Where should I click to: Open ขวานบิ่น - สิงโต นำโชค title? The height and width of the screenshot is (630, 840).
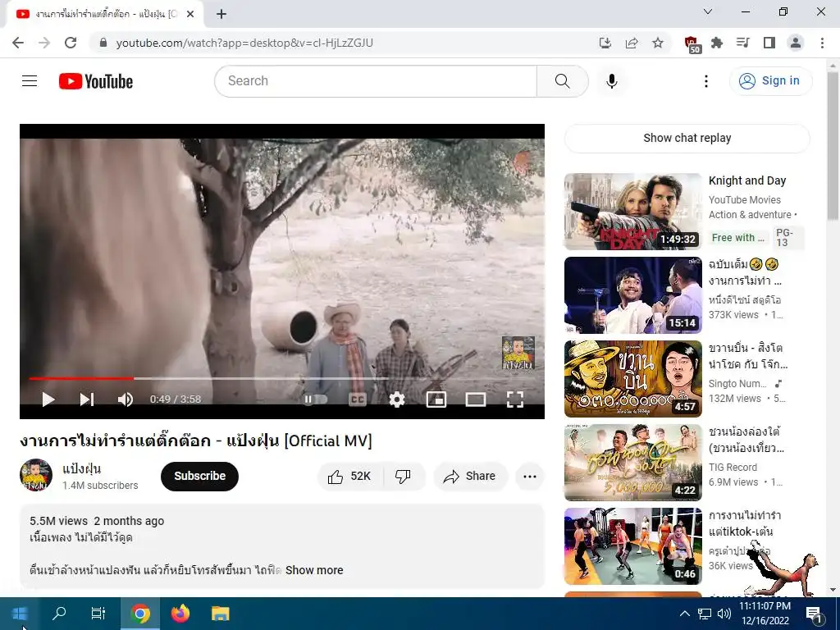tap(748, 356)
